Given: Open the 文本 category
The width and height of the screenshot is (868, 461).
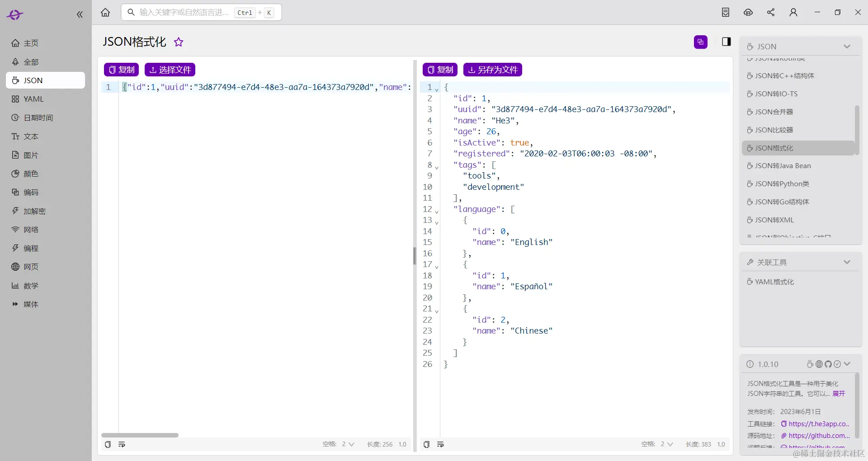Looking at the screenshot, I should (x=45, y=136).
